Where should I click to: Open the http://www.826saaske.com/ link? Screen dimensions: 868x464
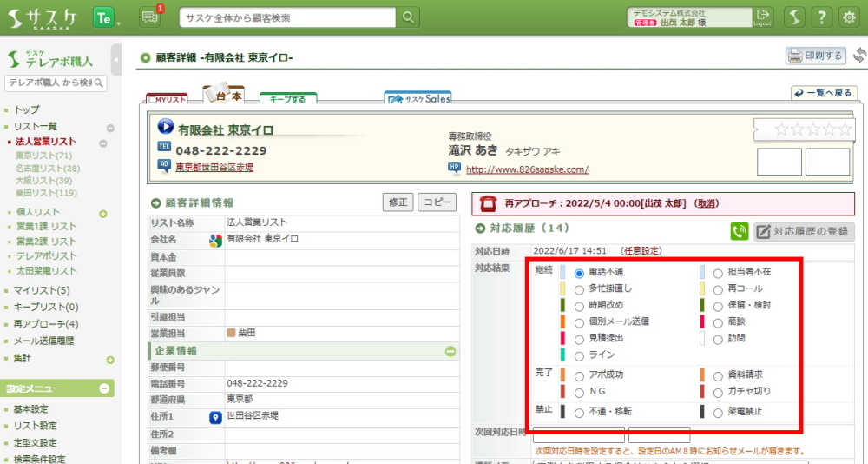coord(527,169)
